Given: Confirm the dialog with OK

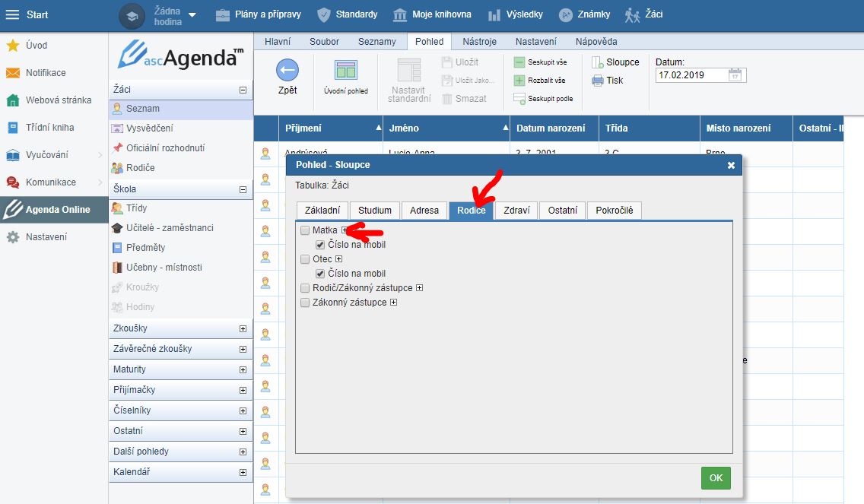Looking at the screenshot, I should pyautogui.click(x=716, y=478).
